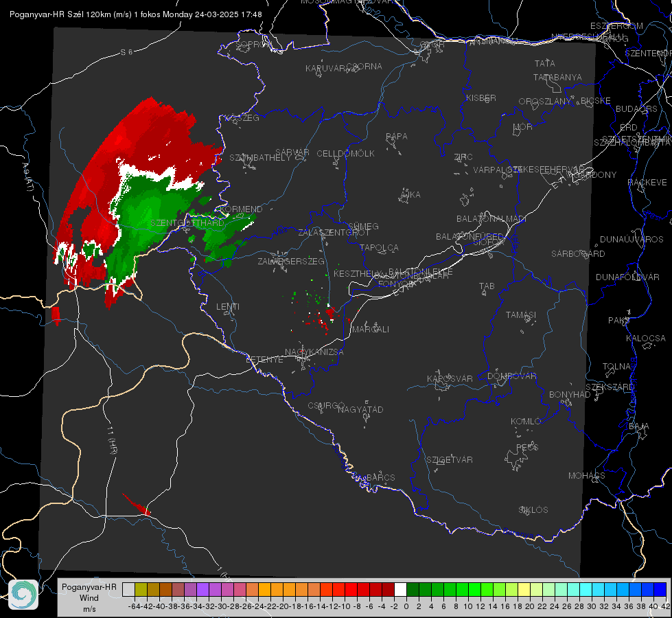This screenshot has height=618, width=672.
Task: Click the LENTI city label
Action: [x=228, y=307]
